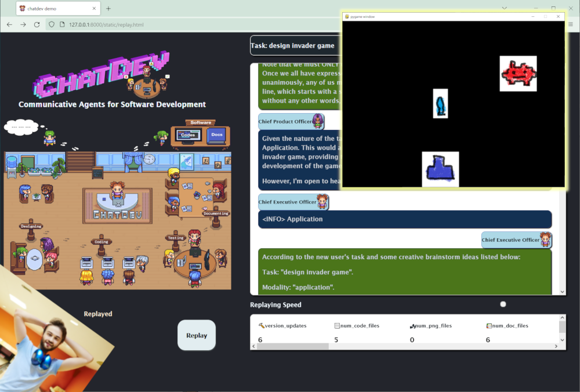Click the num_doc_files icon

[x=488, y=325]
